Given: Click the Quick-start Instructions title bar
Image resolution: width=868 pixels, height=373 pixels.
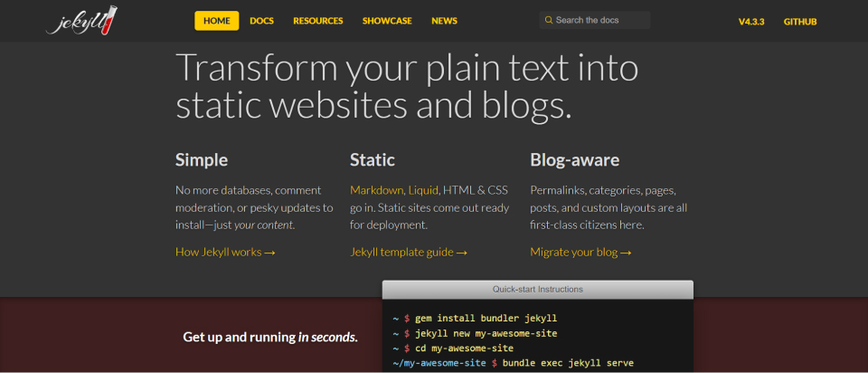Looking at the screenshot, I should point(537,290).
